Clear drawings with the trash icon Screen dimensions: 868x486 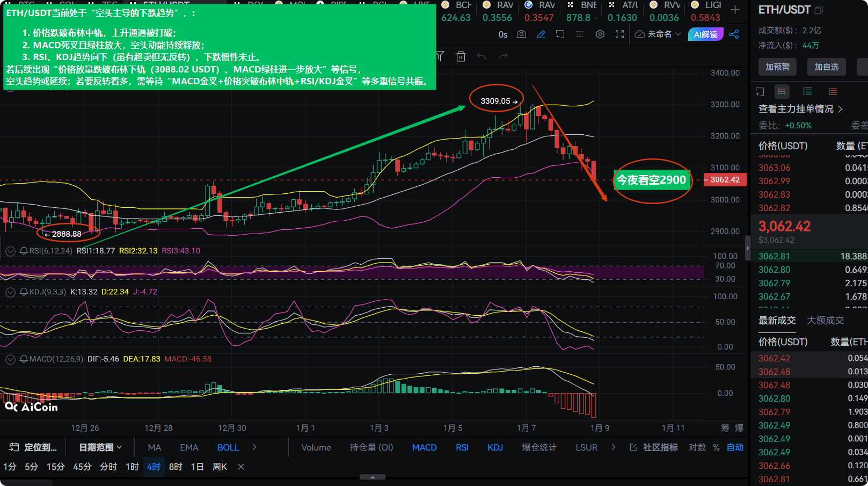click(x=461, y=56)
